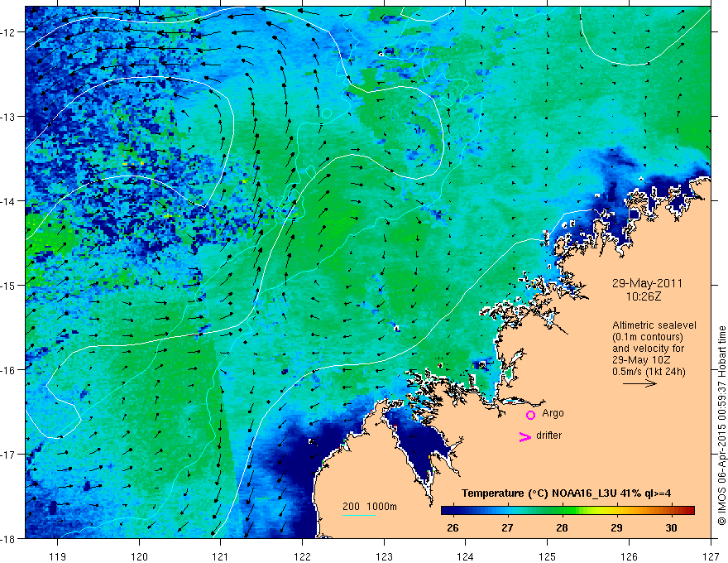This screenshot has height=563, width=728.
Task: Click the latitude axis label "-12"
Action: [x=8, y=32]
